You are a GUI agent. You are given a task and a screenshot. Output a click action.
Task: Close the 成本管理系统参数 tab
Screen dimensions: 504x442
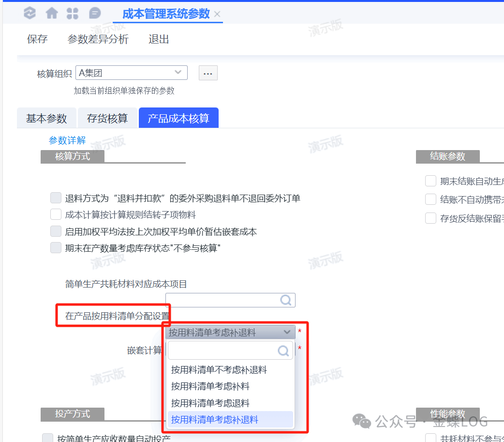[x=217, y=15]
